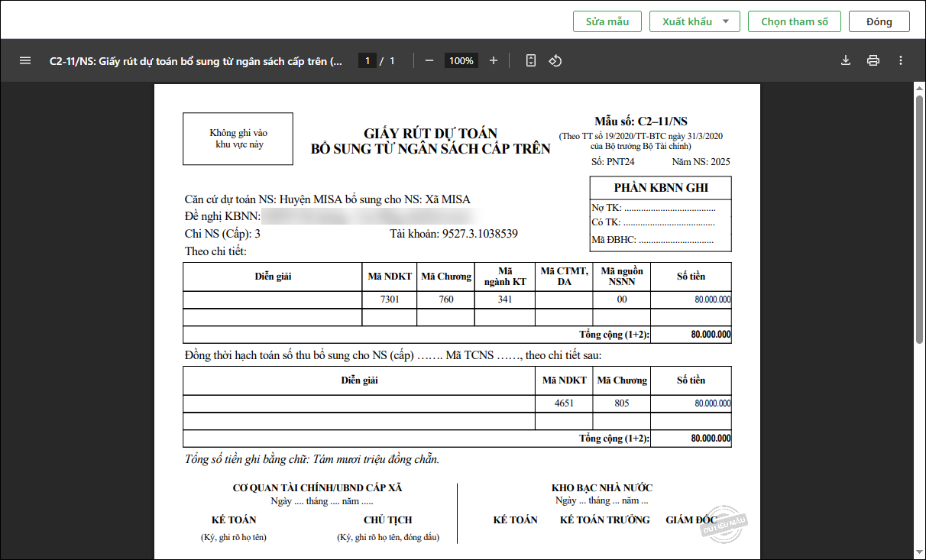The image size is (926, 560).
Task: Click the scroll down arrow of the scrollbar
Action: click(919, 553)
